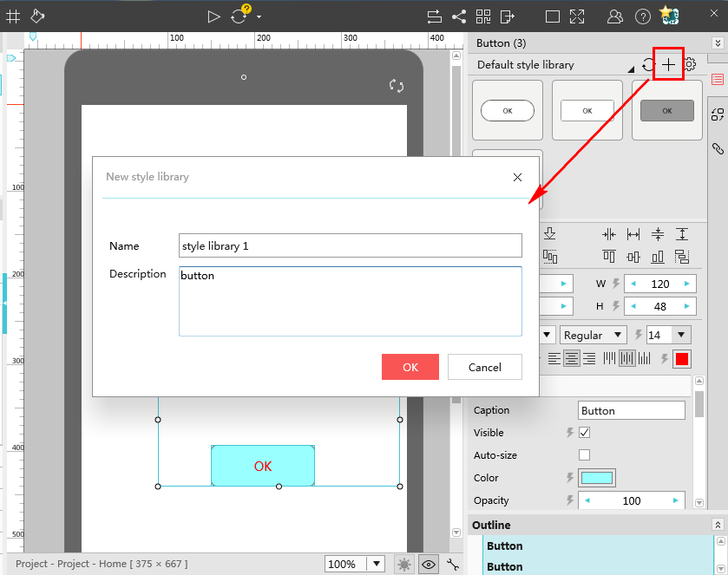Click the share icon in top toolbar
This screenshot has width=728, height=575.
pos(459,17)
